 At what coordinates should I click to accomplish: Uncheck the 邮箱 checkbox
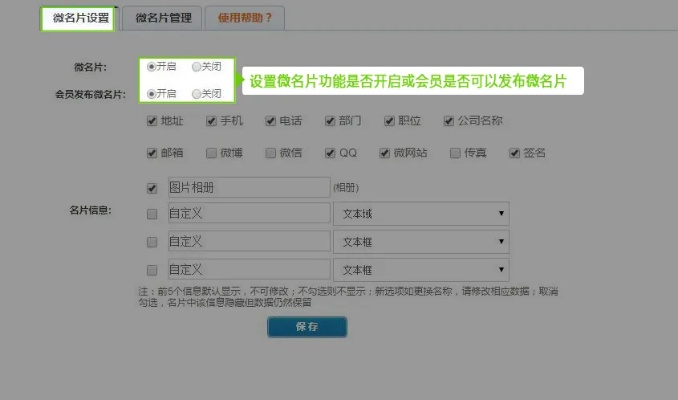click(152, 153)
